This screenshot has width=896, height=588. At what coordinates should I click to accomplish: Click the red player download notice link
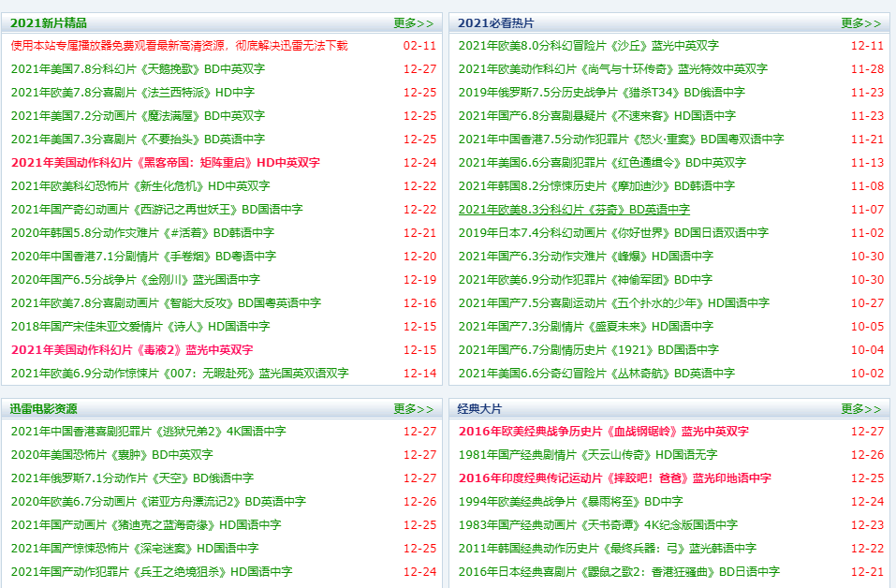(179, 45)
